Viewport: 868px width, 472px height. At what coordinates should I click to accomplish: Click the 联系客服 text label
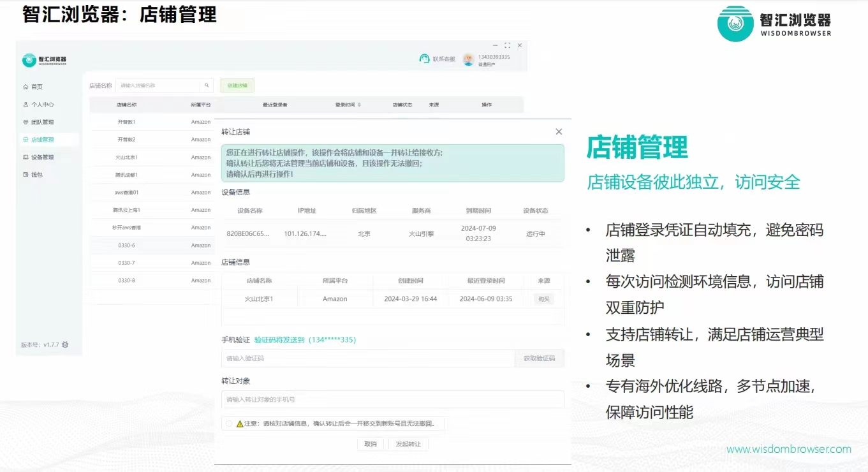[444, 59]
